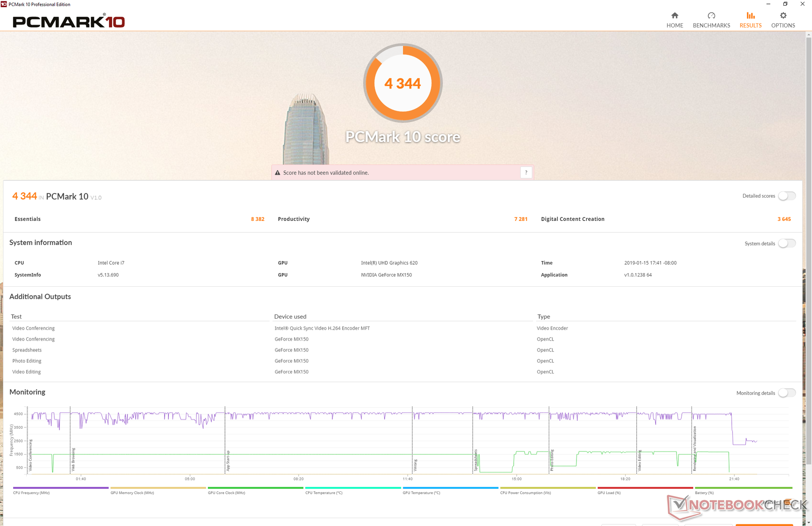This screenshot has height=526, width=812.
Task: Open the Benchmarks section
Action: click(x=711, y=20)
